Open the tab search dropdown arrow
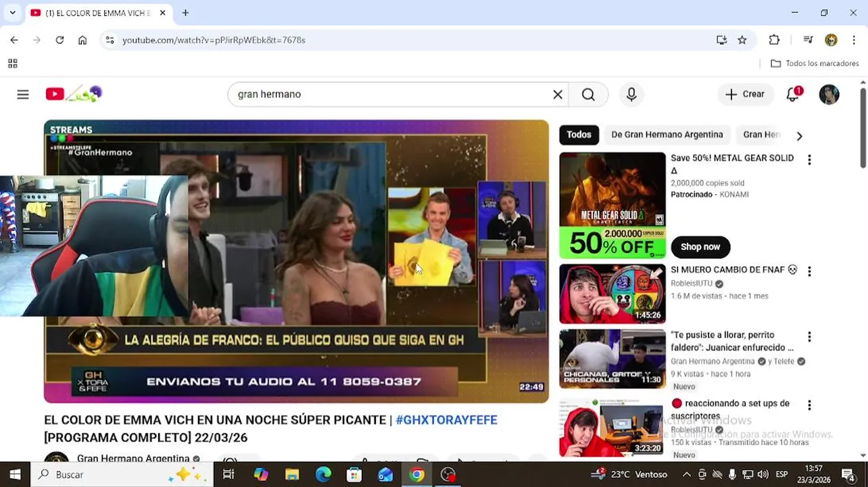The height and width of the screenshot is (487, 868). pyautogui.click(x=12, y=13)
